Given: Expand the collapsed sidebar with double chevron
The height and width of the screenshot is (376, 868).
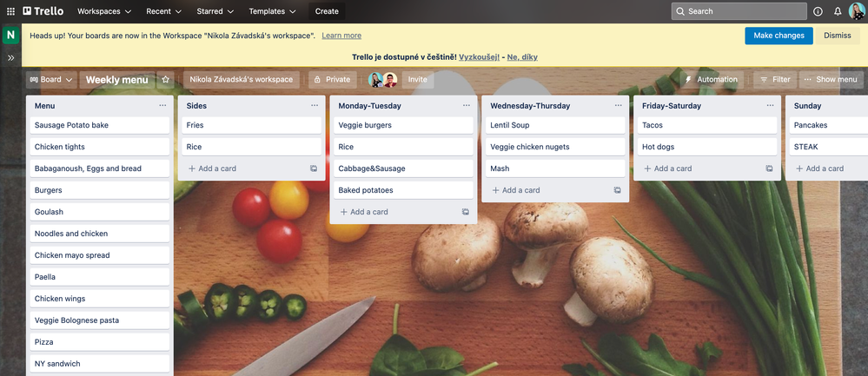Looking at the screenshot, I should click(10, 57).
